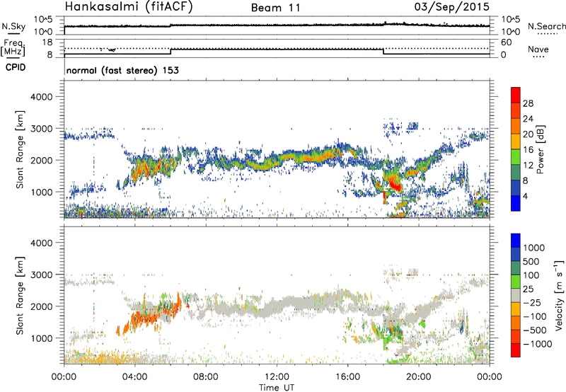566x392 pixels.
Task: Click the 'N.Sky' legend label
Action: [x=13, y=26]
